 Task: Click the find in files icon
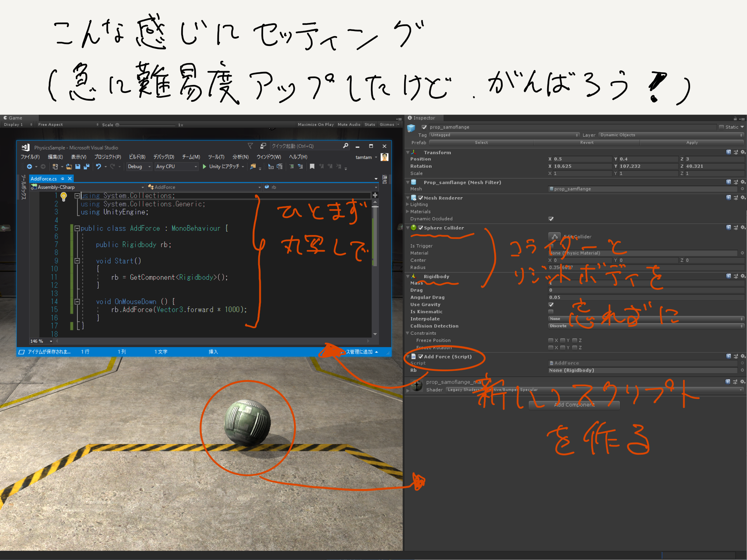click(x=253, y=167)
